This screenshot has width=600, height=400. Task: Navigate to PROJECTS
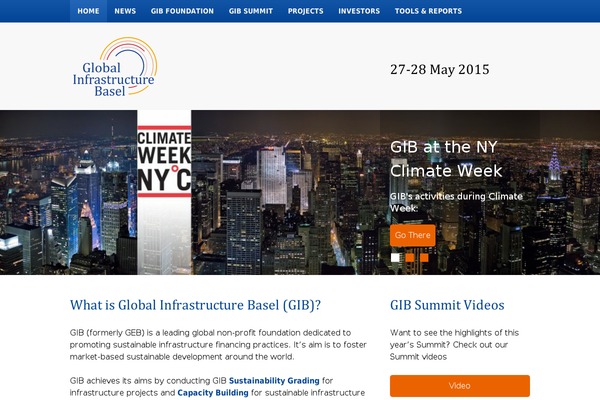305,11
